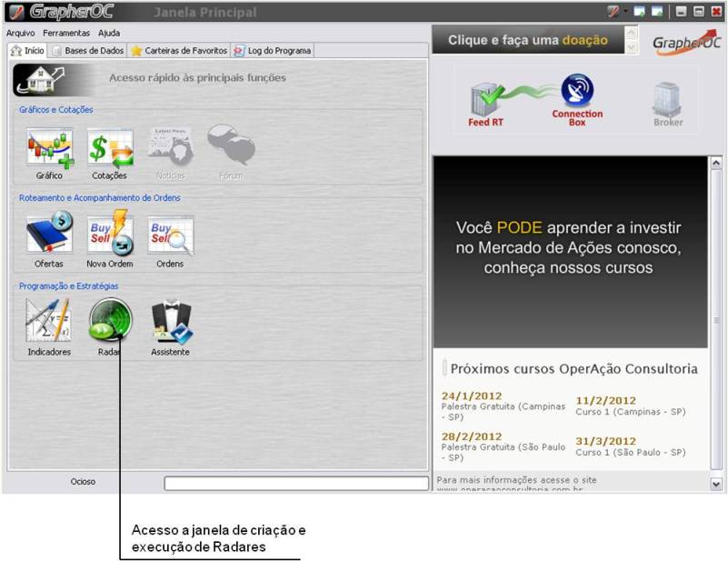Click the donation banner 'Clique e faça uma doação'

[528, 40]
